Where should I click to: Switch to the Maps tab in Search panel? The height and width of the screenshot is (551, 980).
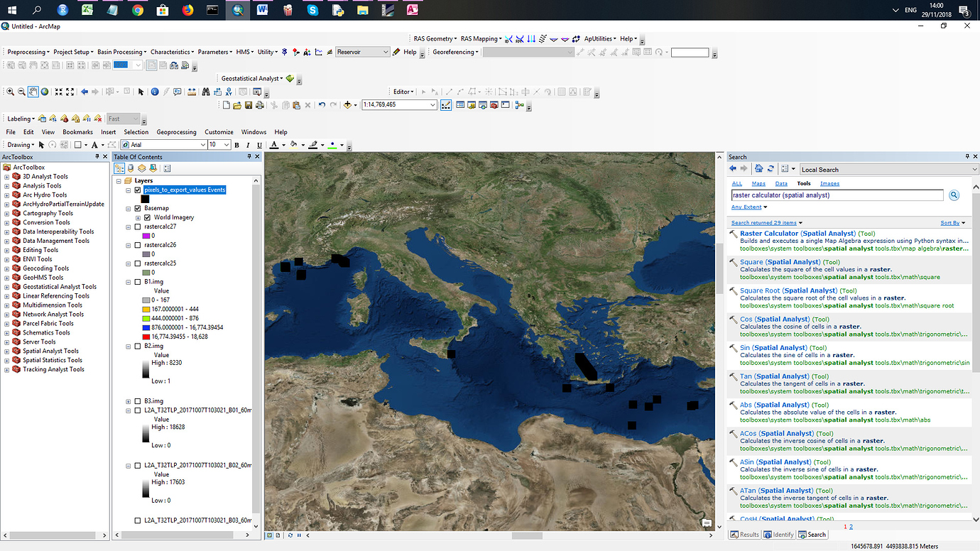(758, 182)
